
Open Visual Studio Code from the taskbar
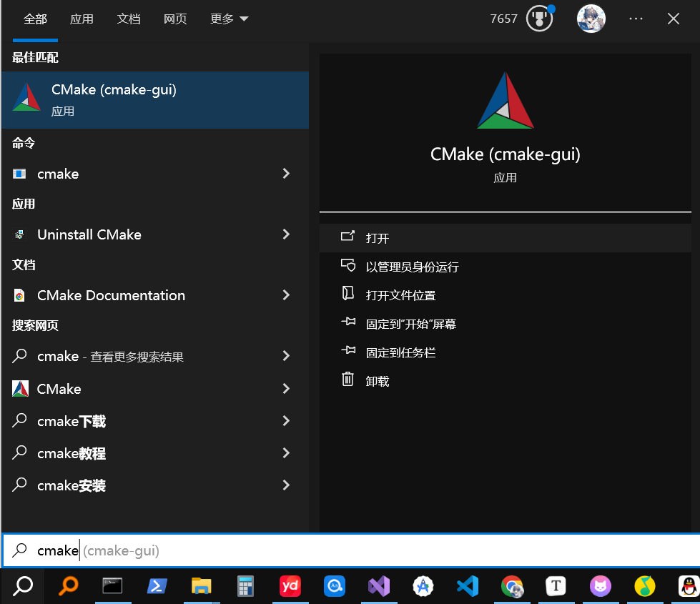click(468, 586)
